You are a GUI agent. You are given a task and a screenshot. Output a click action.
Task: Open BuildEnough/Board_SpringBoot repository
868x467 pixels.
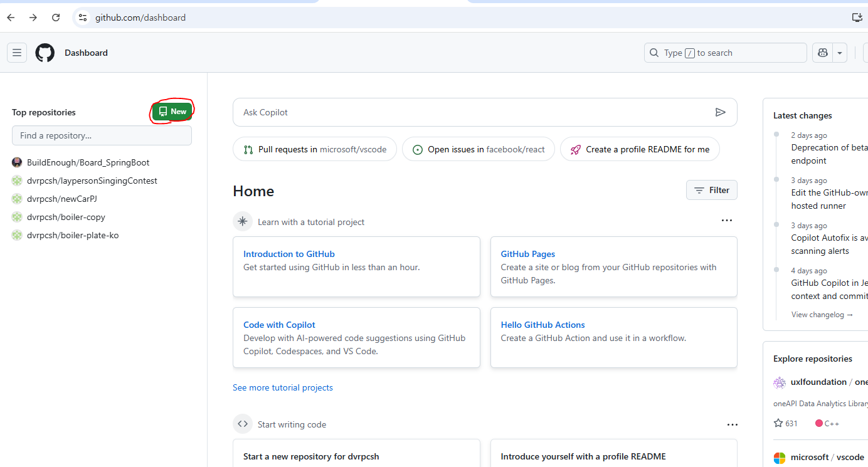tap(88, 162)
